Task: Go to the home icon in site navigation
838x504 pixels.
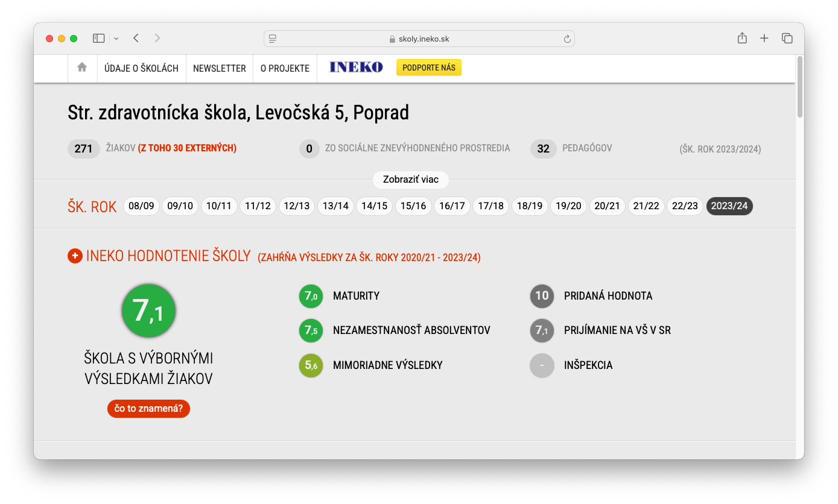Action: tap(82, 68)
